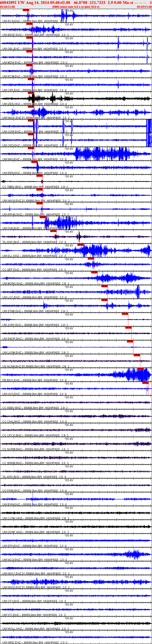Select the red pick flag on PB.B031 trace
The height and width of the screenshot is (644, 152).
tap(140, 369)
